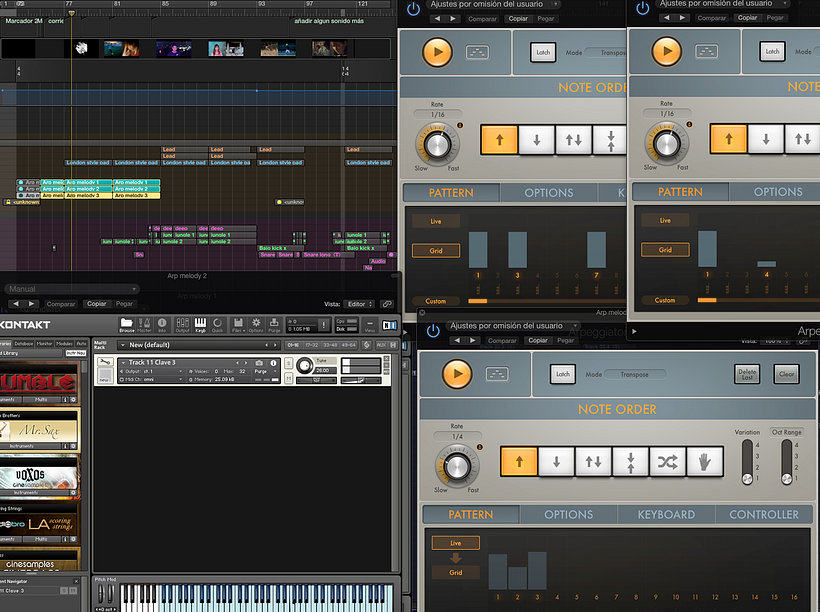The height and width of the screenshot is (612, 820).
Task: Open Mode Transpose menu in rate 1/4 Arpeggiator
Action: click(x=634, y=375)
